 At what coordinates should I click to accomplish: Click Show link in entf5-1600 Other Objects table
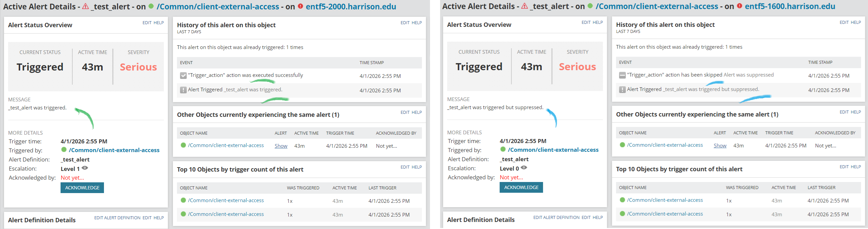[720, 146]
